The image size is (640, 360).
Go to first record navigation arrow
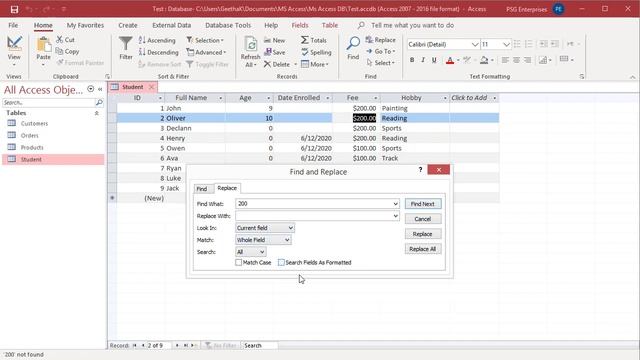tap(134, 345)
